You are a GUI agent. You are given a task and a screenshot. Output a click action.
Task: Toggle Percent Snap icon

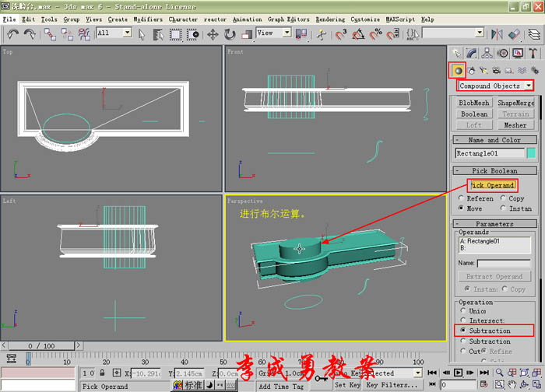click(375, 34)
